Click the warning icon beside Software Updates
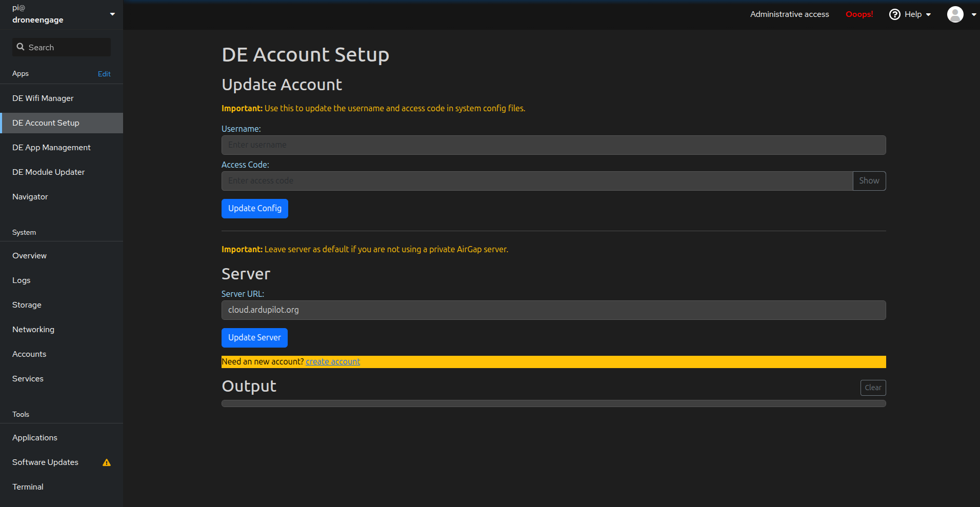This screenshot has width=980, height=507. pos(107,462)
